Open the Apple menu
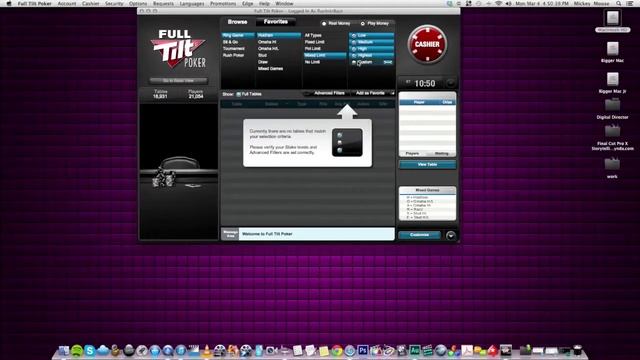This screenshot has height=360, width=640. coord(9,3)
